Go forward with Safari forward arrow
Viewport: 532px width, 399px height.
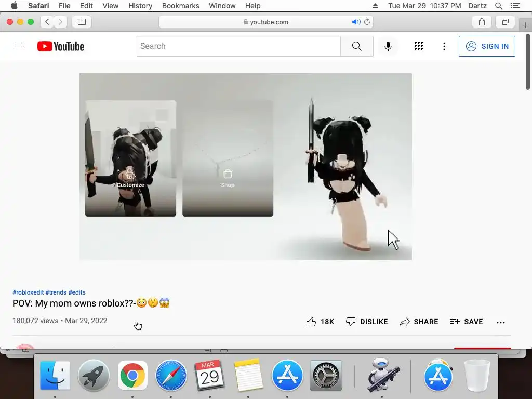(x=60, y=22)
